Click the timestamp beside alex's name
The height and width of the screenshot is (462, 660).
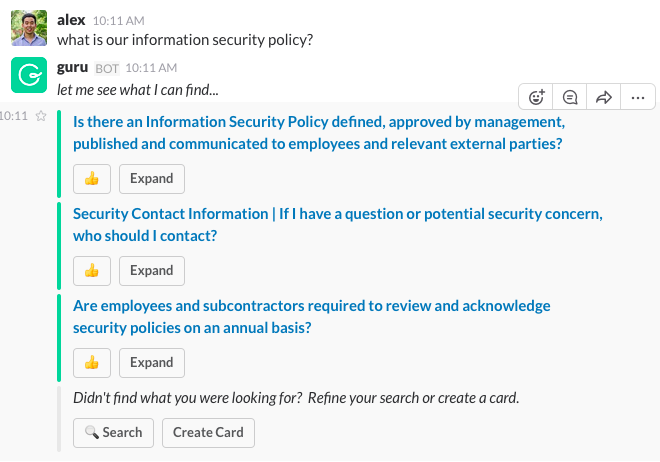[x=117, y=20]
